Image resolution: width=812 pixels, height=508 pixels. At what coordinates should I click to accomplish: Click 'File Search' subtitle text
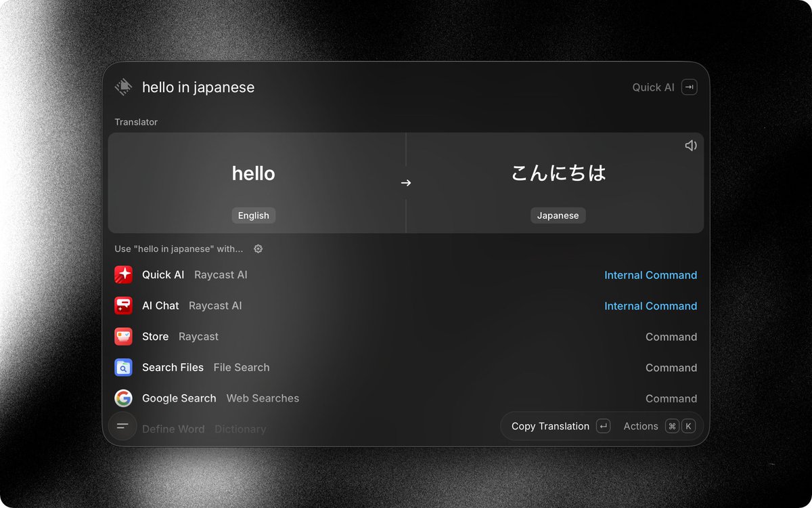[242, 368]
